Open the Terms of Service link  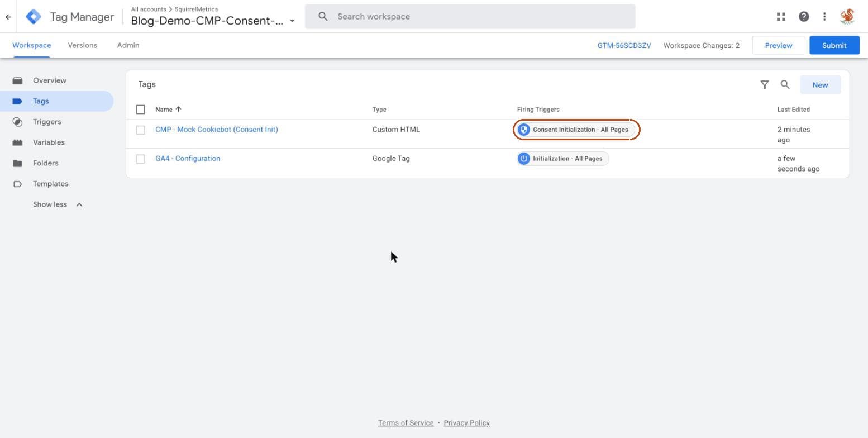[x=406, y=423]
